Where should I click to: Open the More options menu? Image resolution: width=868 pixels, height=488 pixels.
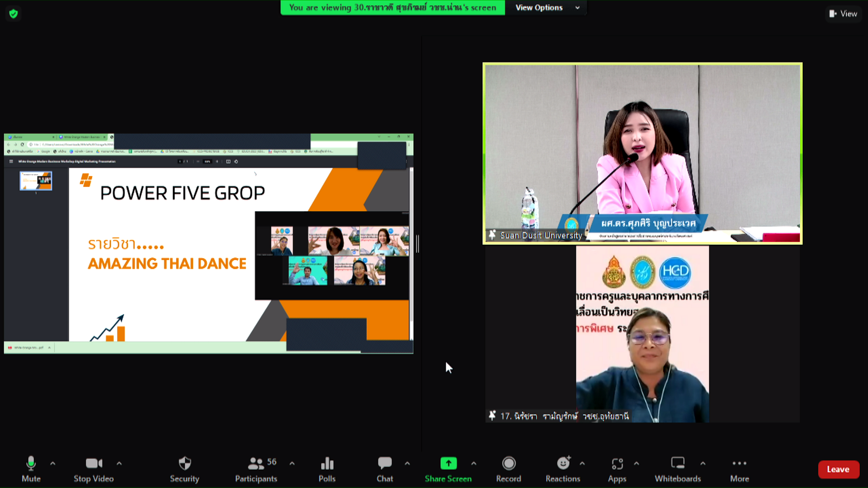(739, 469)
